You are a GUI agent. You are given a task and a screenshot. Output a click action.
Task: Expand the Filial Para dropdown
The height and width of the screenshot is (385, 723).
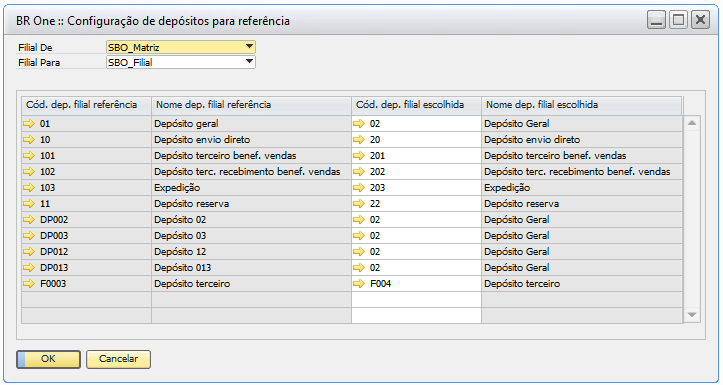tap(249, 62)
